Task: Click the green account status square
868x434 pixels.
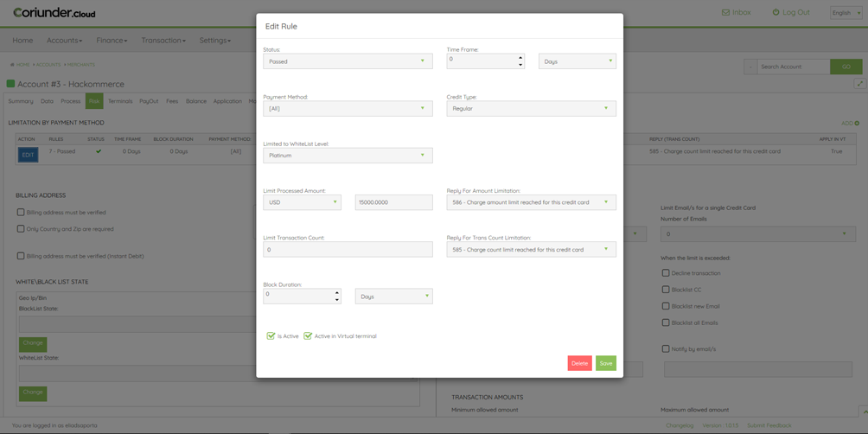Action: click(10, 84)
